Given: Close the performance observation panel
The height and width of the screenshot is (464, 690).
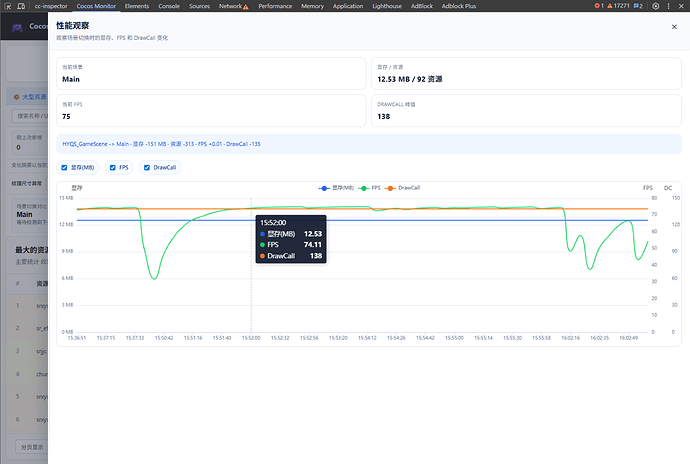Looking at the screenshot, I should pyautogui.click(x=674, y=27).
